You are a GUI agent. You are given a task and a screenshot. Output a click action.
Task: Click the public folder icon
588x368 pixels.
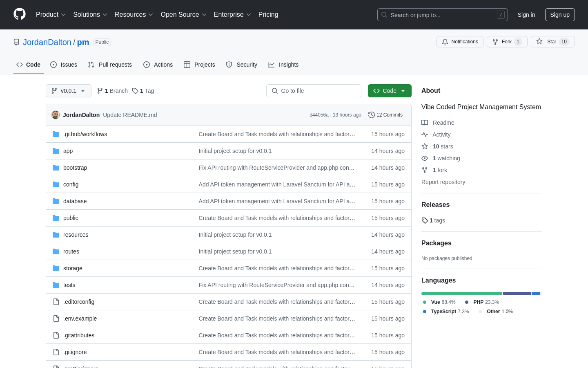pyautogui.click(x=56, y=218)
